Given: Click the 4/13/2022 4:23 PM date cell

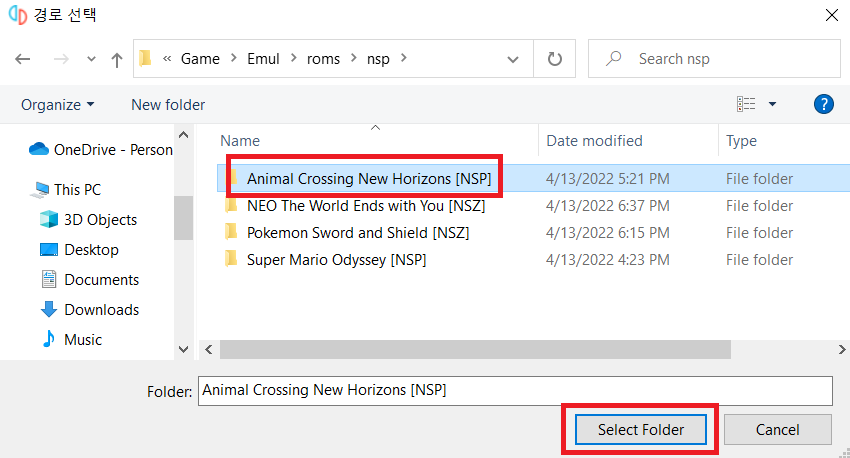Looking at the screenshot, I should (607, 260).
